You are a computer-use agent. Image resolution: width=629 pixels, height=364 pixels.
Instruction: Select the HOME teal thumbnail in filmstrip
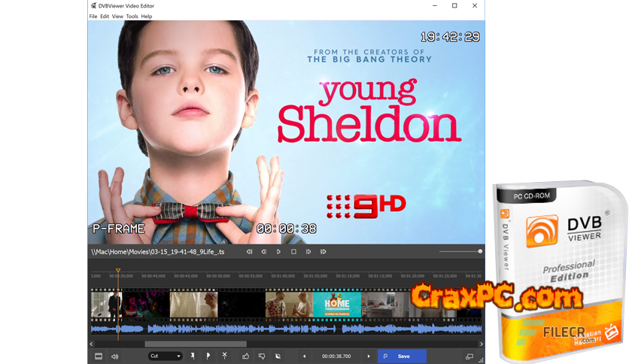point(337,305)
